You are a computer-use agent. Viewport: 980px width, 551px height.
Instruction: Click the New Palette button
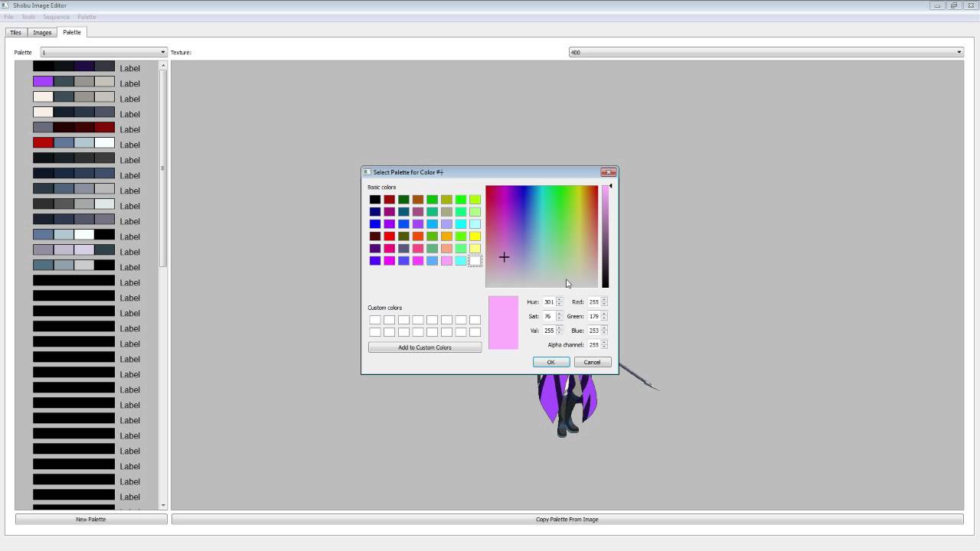click(91, 519)
